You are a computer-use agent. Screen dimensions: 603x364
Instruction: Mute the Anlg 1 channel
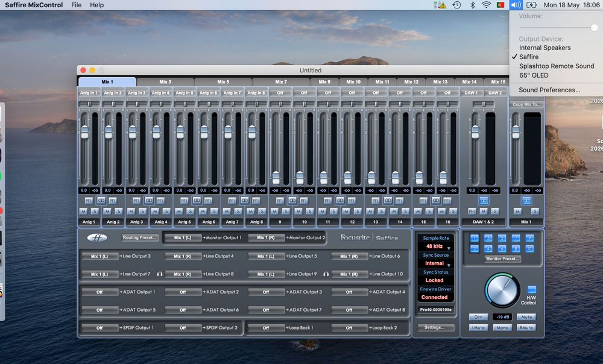click(83, 212)
